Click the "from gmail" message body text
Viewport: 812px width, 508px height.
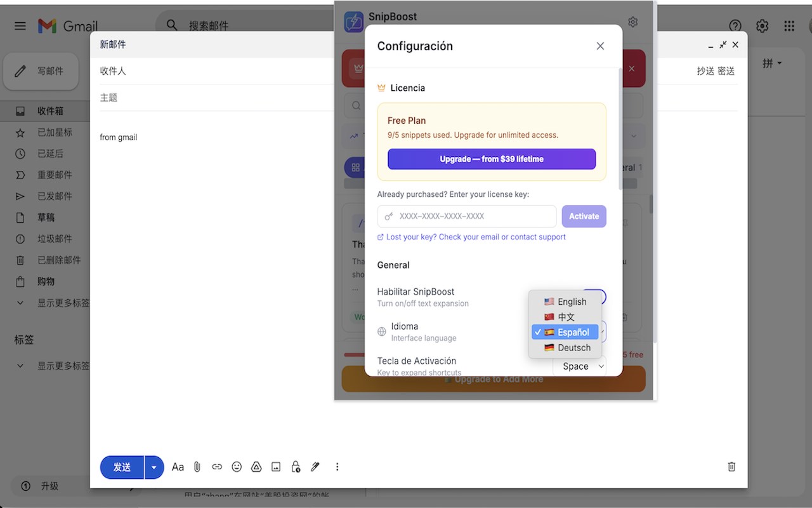tap(119, 137)
